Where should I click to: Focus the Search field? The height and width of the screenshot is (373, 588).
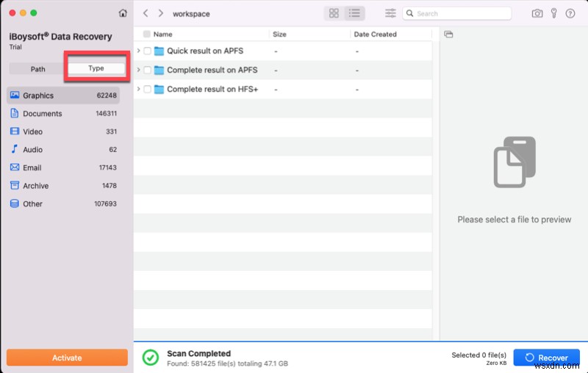pos(456,13)
